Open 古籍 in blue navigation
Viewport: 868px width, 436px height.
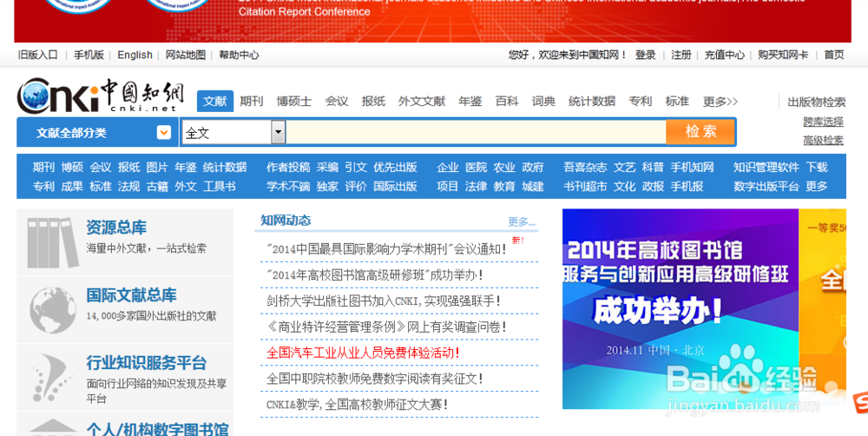[157, 187]
